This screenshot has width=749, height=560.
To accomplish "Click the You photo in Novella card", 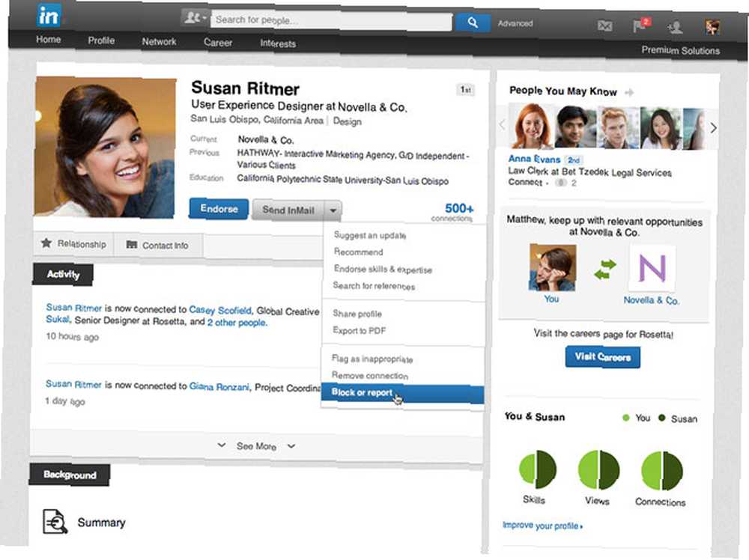I will (x=552, y=267).
